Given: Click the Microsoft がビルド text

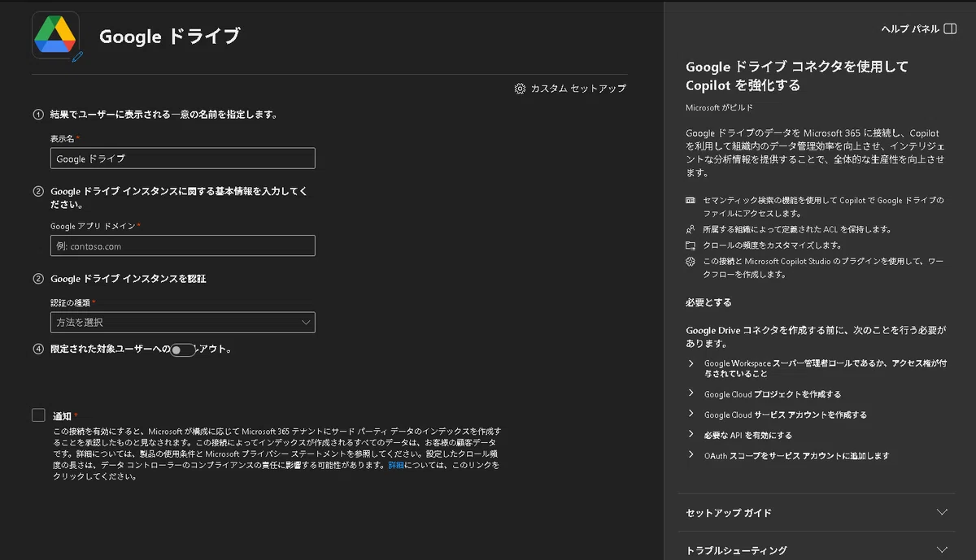Looking at the screenshot, I should pyautogui.click(x=719, y=107).
